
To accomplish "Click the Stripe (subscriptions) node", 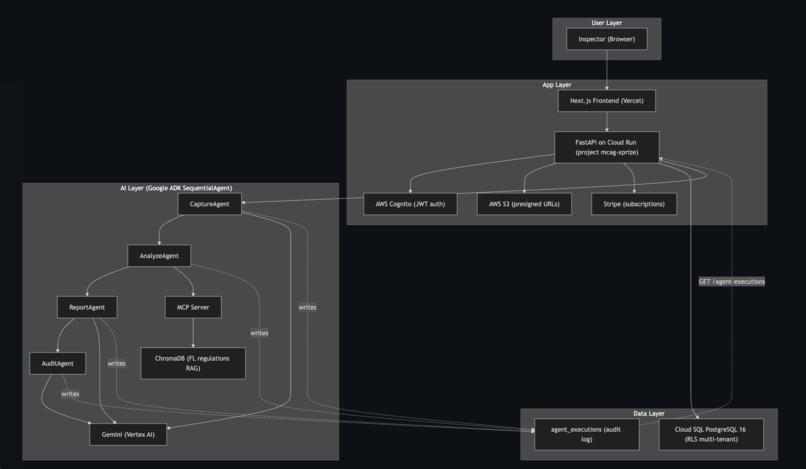I will (634, 204).
